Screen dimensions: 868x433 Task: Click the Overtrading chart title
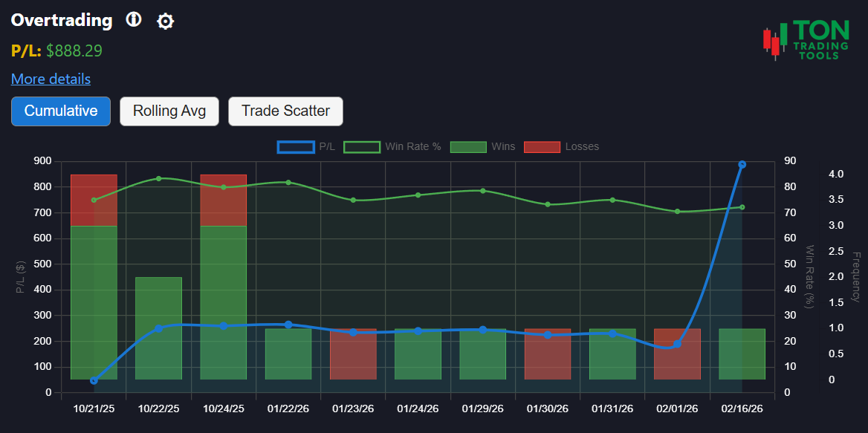(61, 20)
